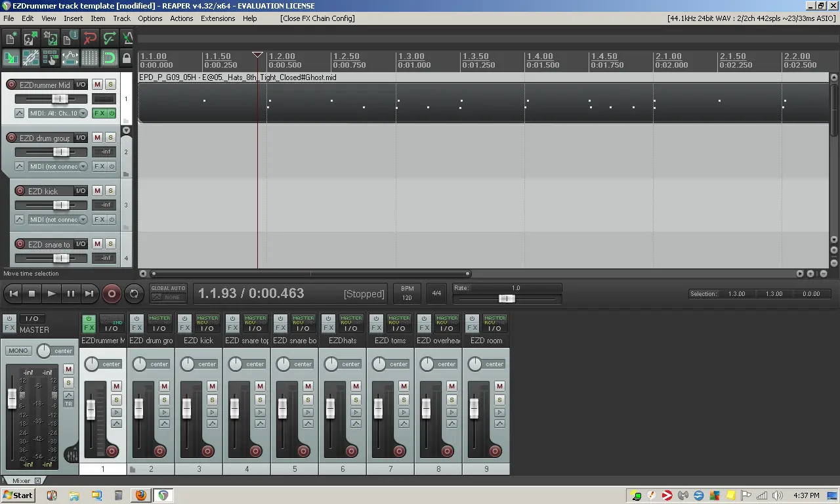Open the Track menu
Screen dimensions: 840x504
(122, 18)
